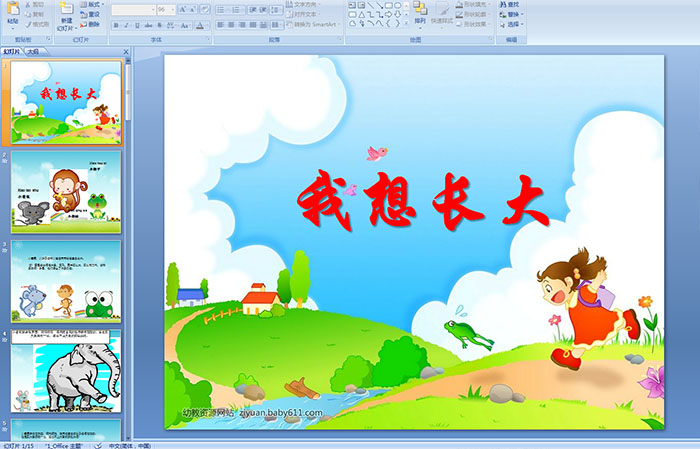Click Shape Fill (形状填充) color button

tap(471, 4)
